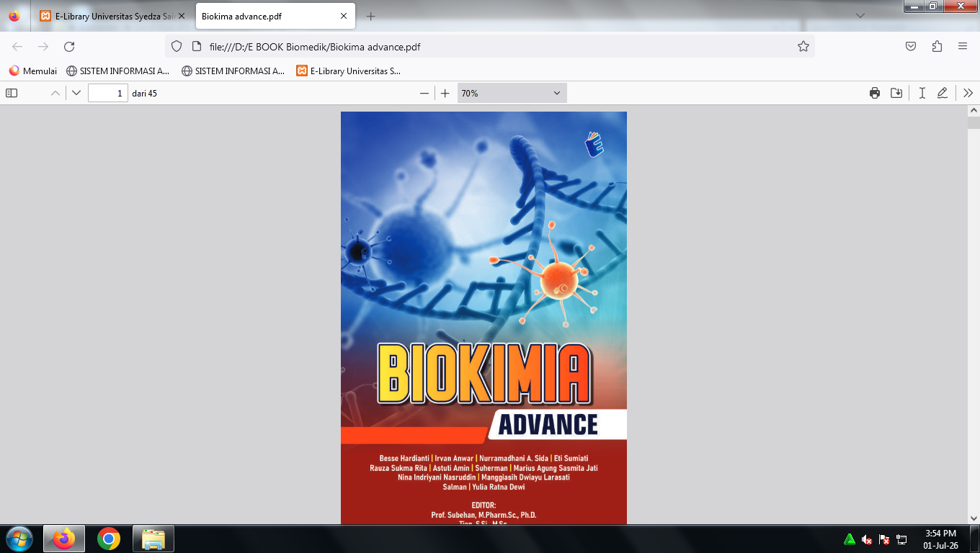Image resolution: width=980 pixels, height=553 pixels.
Task: Open first SISTEM INFORMASI A... bookmark
Action: pyautogui.click(x=118, y=71)
